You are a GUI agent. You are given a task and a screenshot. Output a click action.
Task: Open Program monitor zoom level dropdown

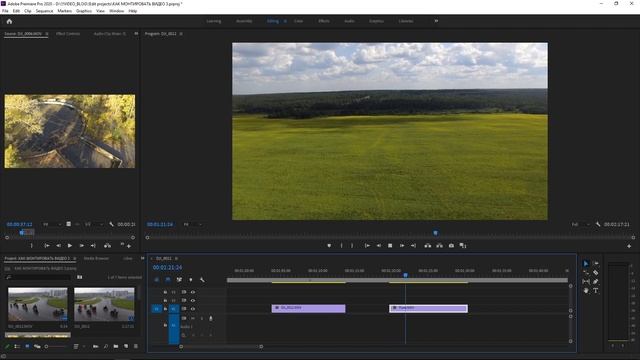(193, 224)
